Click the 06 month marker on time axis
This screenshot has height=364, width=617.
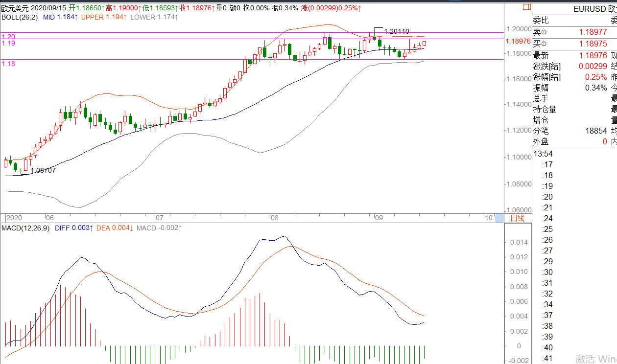[49, 218]
